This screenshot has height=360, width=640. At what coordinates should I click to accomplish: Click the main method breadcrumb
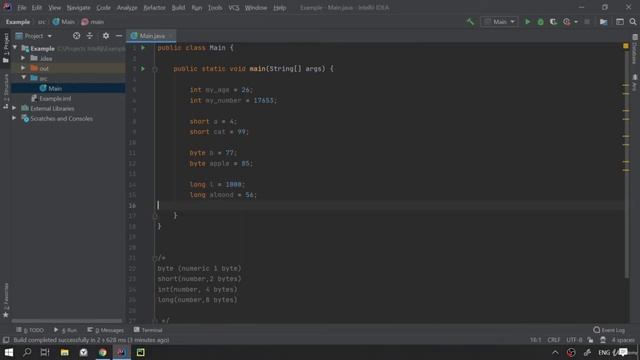point(93,22)
